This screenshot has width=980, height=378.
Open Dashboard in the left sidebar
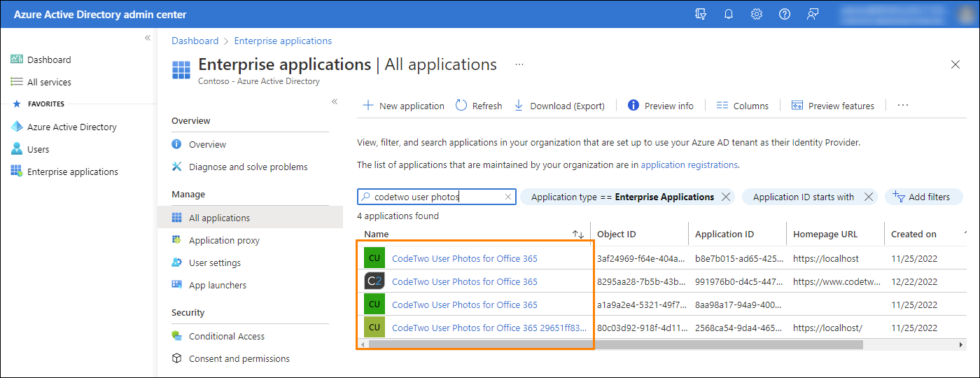(x=49, y=59)
